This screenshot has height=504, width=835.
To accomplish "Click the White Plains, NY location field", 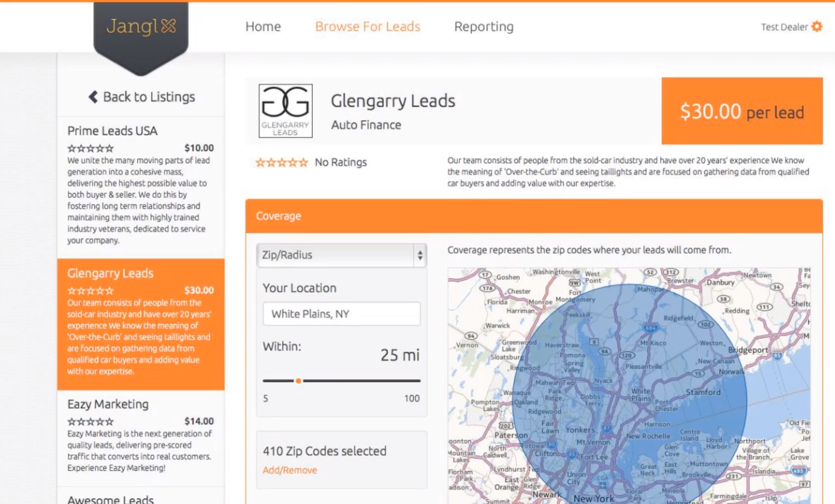I will (x=341, y=314).
